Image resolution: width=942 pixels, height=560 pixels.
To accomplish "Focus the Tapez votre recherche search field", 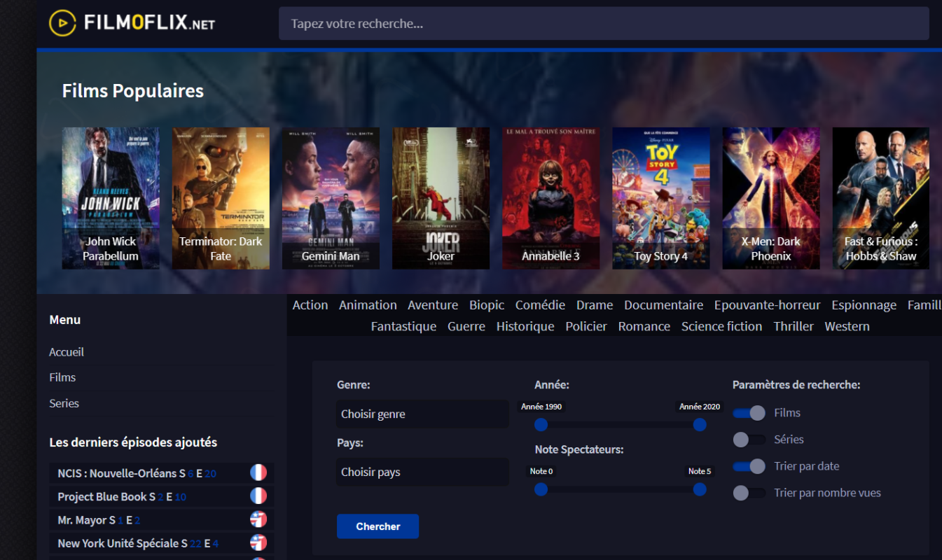I will pos(604,24).
